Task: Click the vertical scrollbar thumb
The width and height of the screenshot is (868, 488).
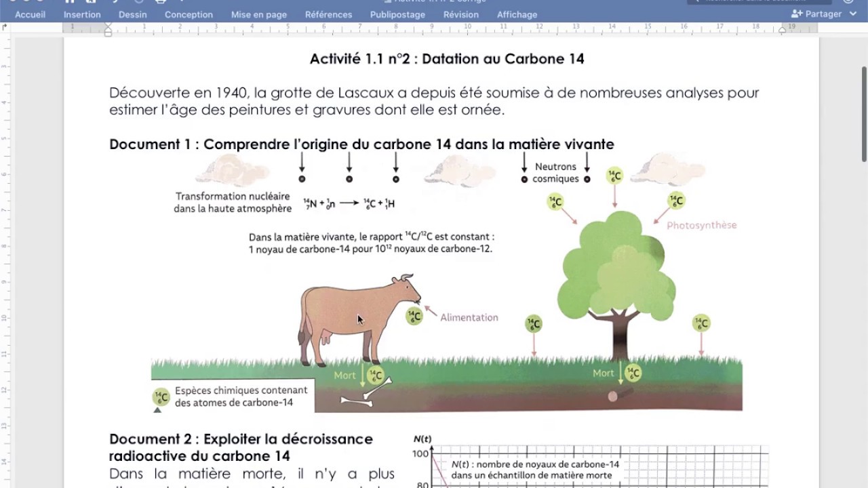Action: (x=864, y=114)
